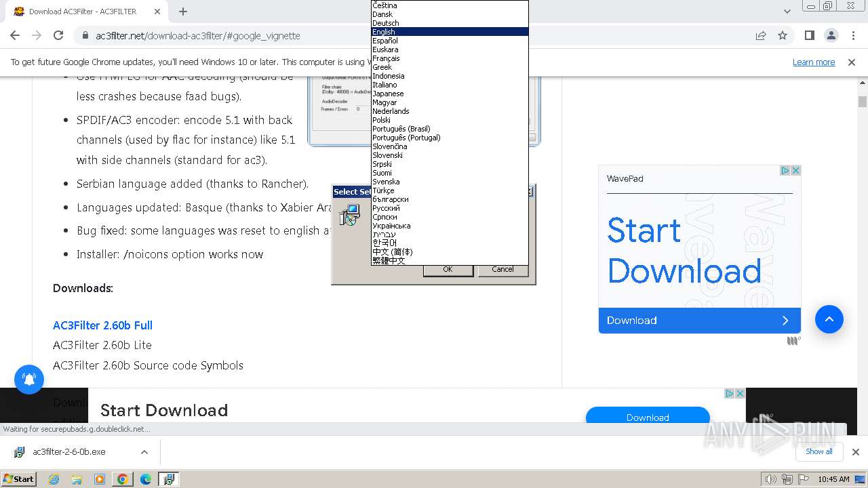Select 한국어 language entry

point(450,243)
